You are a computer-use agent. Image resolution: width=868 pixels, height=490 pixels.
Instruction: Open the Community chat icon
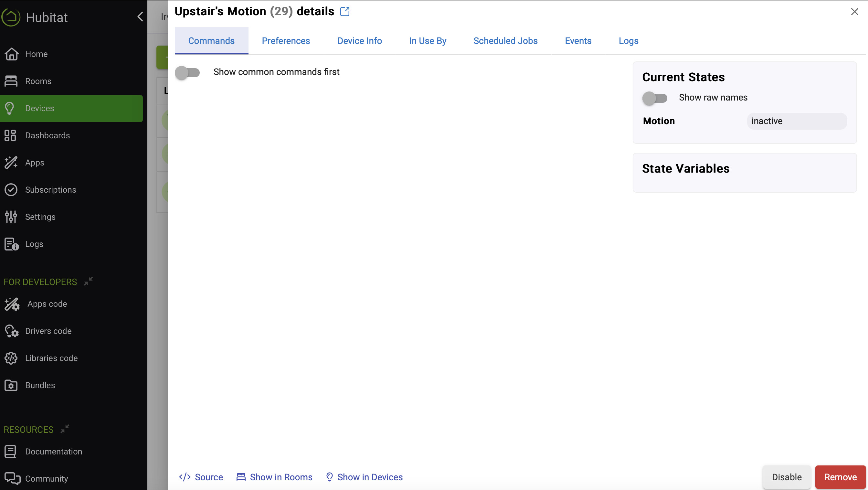coord(13,479)
